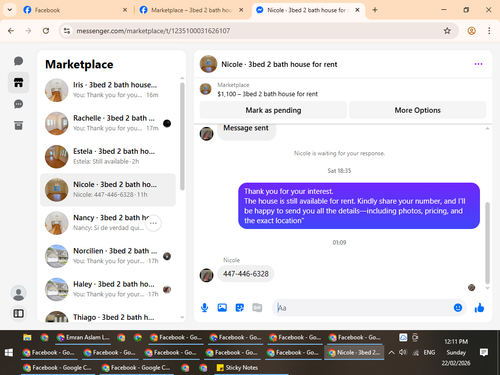Choose a sticker using sticker icon
The width and height of the screenshot is (500, 375).
pos(240,308)
